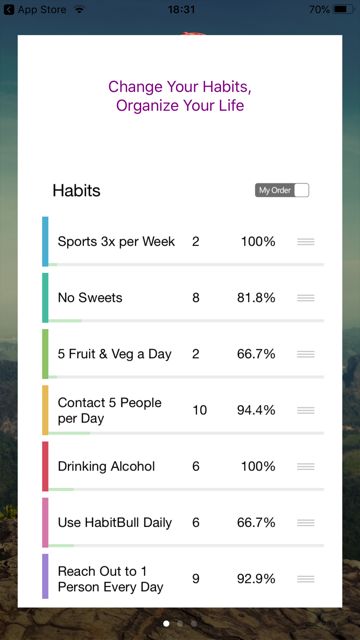Select the second page indicator dot

coord(180,623)
